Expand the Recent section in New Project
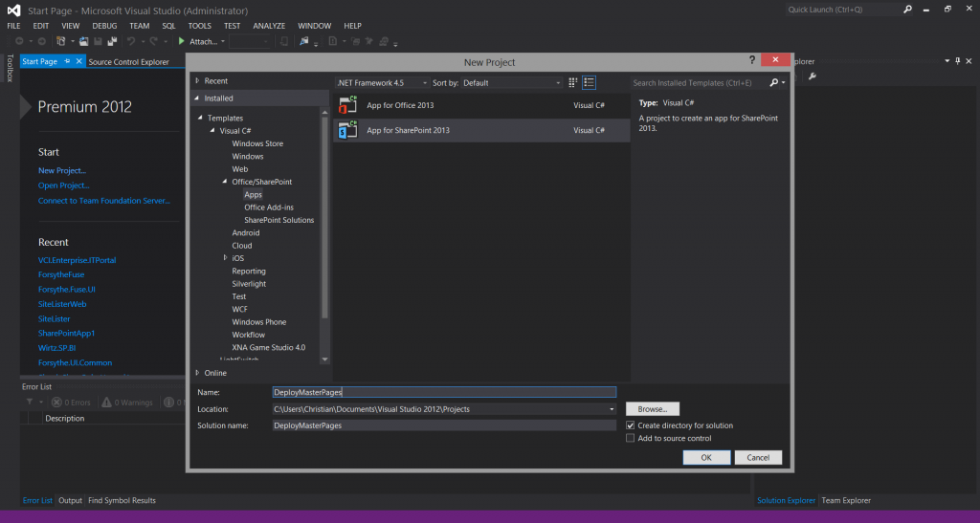Screen dimensions: 980x523 pyautogui.click(x=197, y=80)
